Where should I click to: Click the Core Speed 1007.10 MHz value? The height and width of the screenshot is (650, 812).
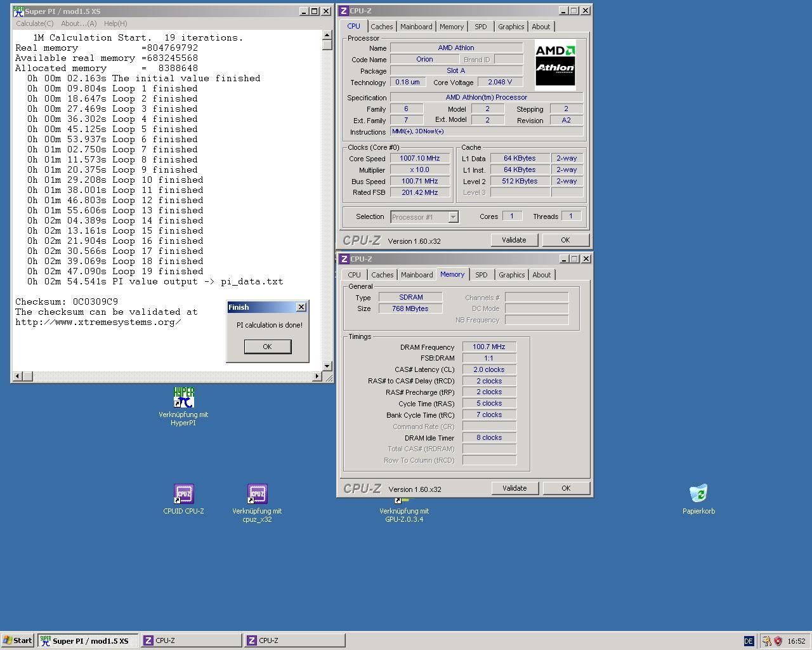(x=420, y=158)
